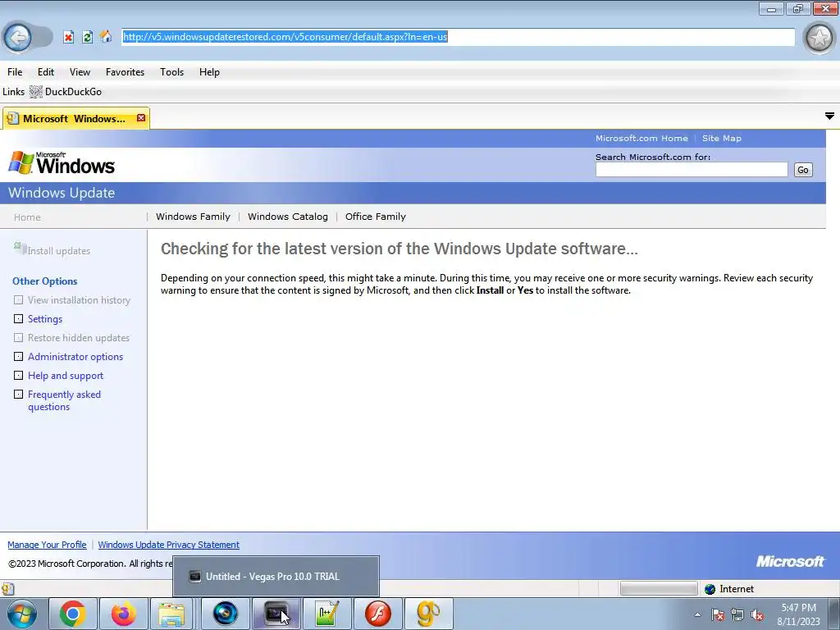Open the Edit menu
Screen dimensions: 840x630
click(x=46, y=72)
